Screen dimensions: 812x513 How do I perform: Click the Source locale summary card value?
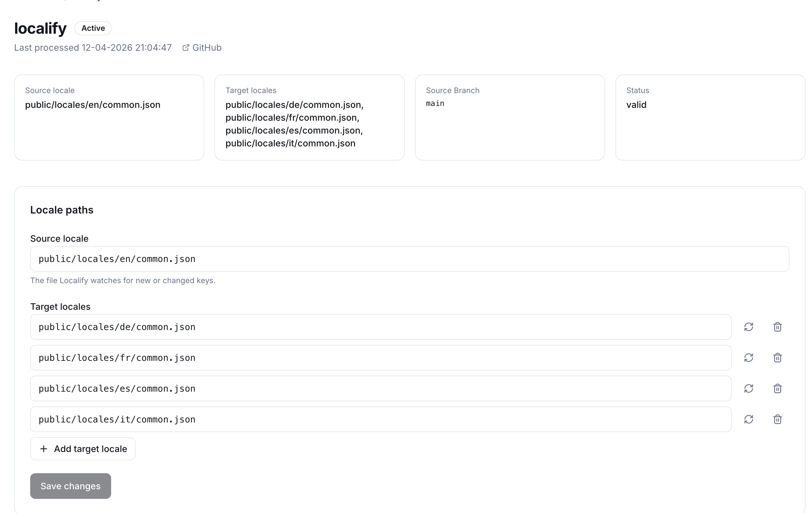pyautogui.click(x=93, y=105)
